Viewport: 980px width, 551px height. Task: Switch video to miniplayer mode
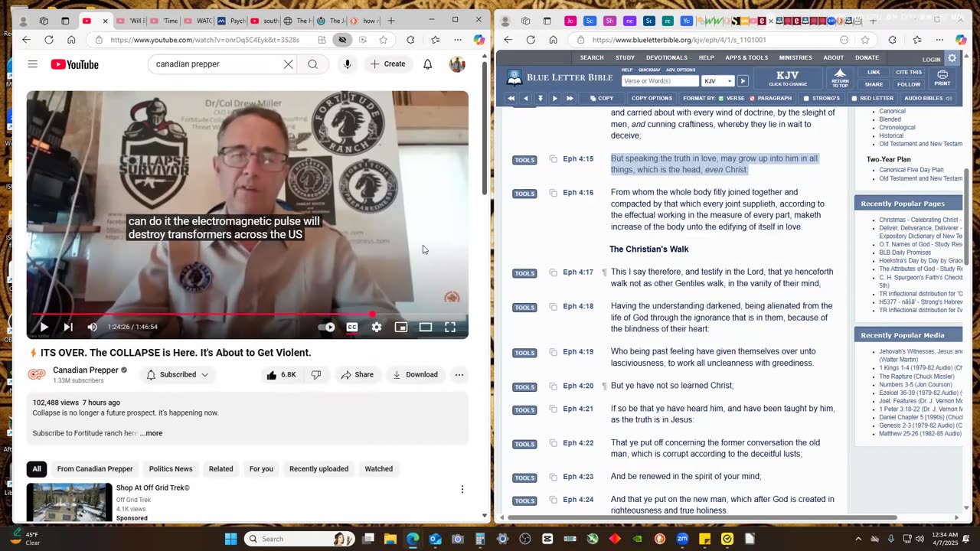(x=401, y=327)
